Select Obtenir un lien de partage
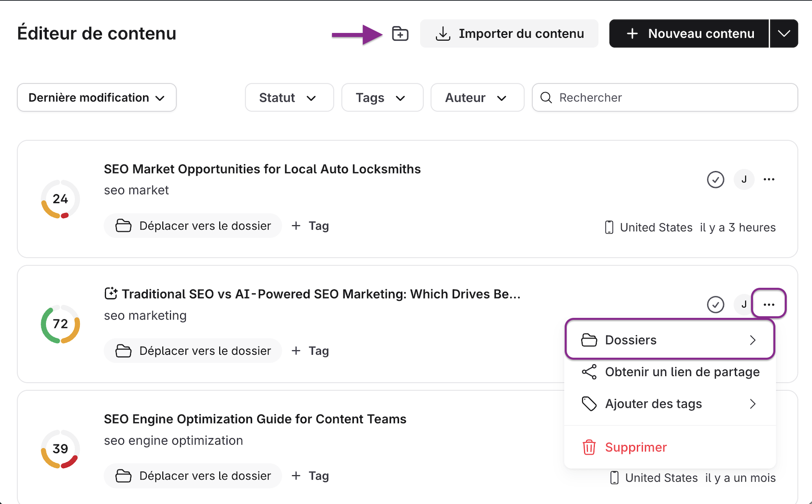812x504 pixels. 670,372
